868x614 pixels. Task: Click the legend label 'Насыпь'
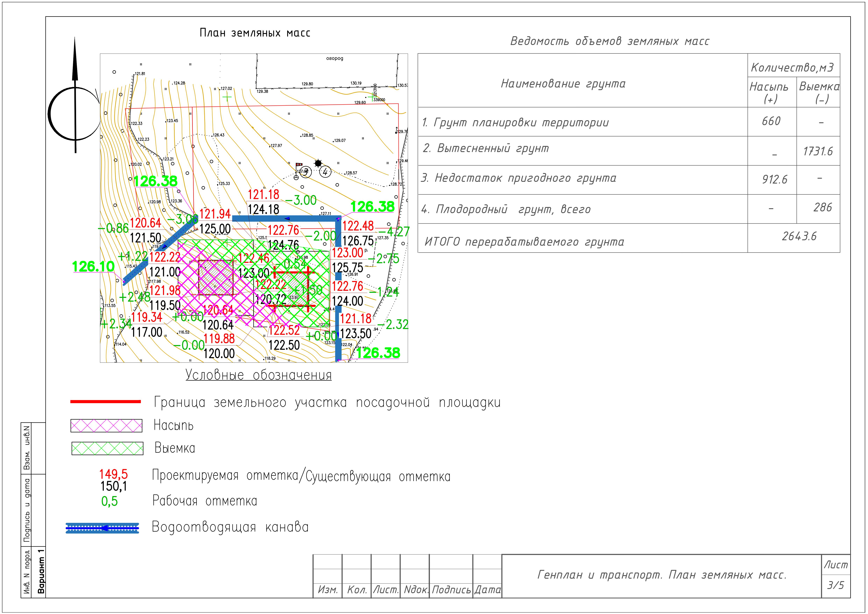tap(173, 426)
